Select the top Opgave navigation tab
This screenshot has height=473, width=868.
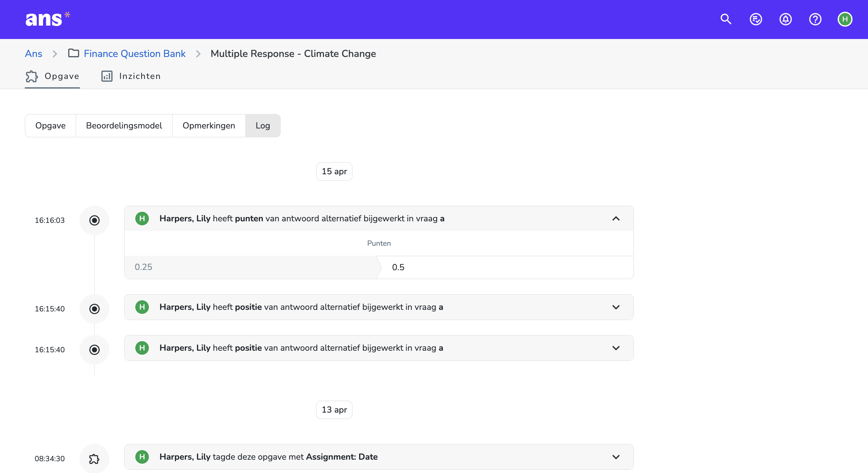coord(52,76)
